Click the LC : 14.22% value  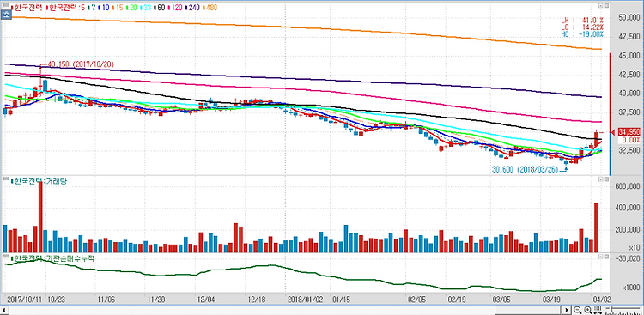583,27
